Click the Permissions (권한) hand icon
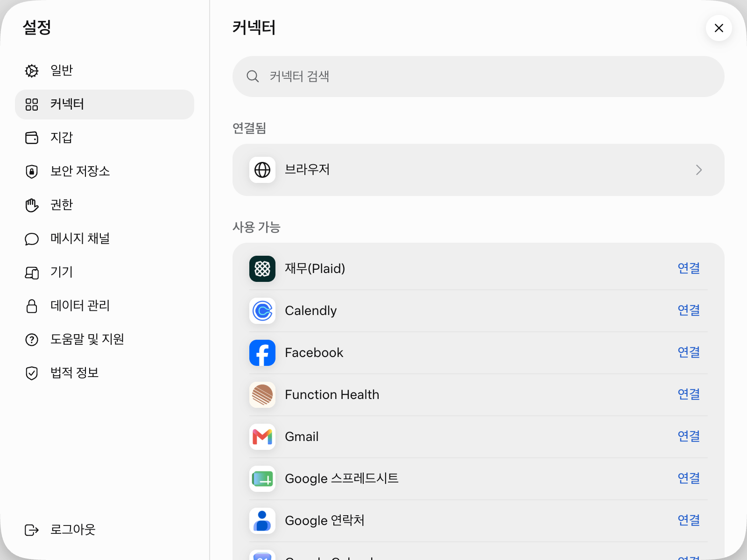Screen dimensions: 747x560 pyautogui.click(x=32, y=205)
